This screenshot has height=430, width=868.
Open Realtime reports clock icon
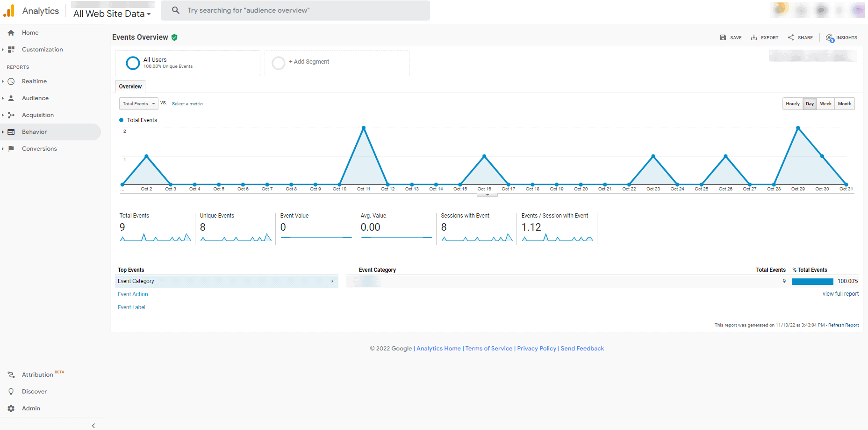(x=11, y=81)
